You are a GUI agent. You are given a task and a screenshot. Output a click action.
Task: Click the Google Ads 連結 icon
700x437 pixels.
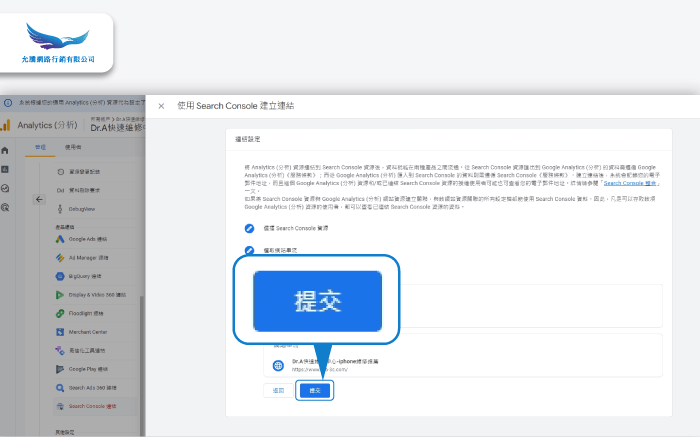60,239
